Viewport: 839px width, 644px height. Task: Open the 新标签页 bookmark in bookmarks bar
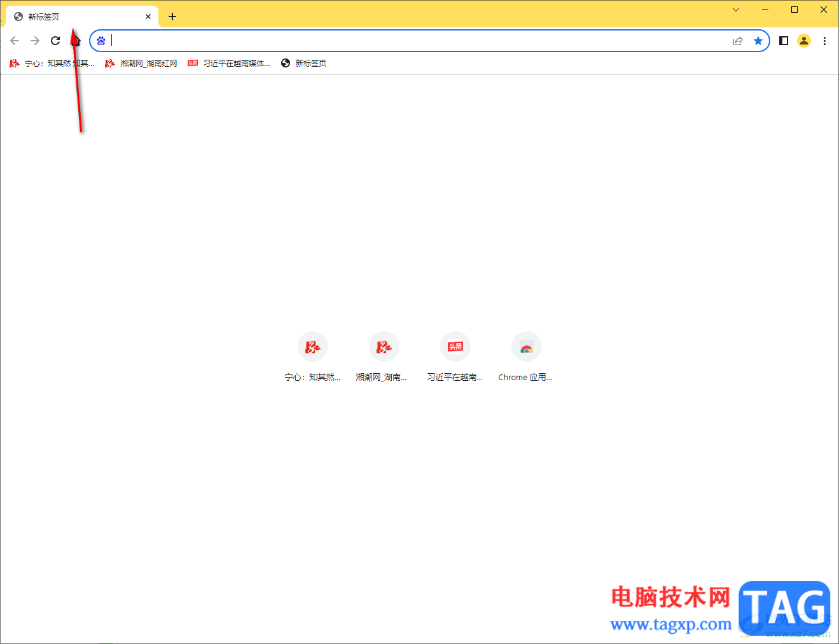pyautogui.click(x=303, y=63)
